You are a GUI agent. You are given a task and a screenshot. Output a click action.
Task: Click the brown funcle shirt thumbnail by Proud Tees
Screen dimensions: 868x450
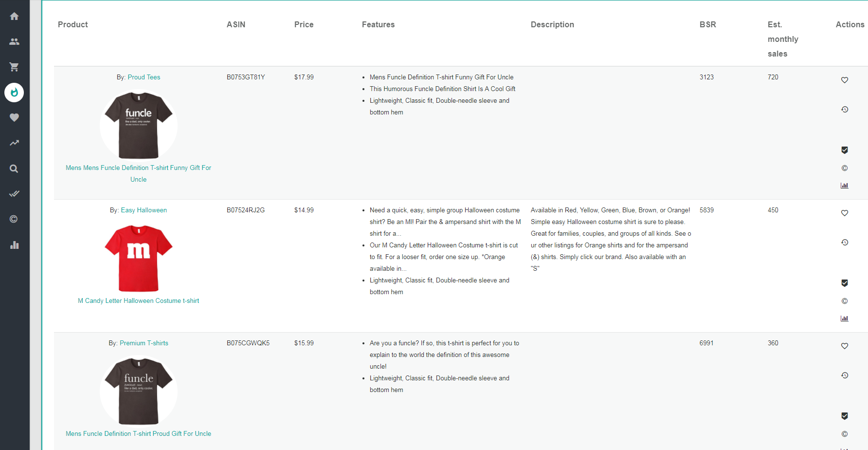tap(139, 126)
